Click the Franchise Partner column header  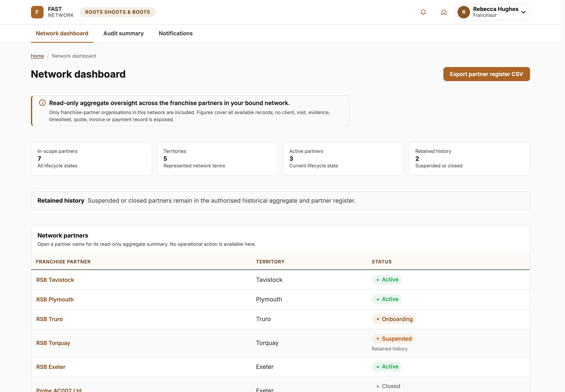[63, 262]
